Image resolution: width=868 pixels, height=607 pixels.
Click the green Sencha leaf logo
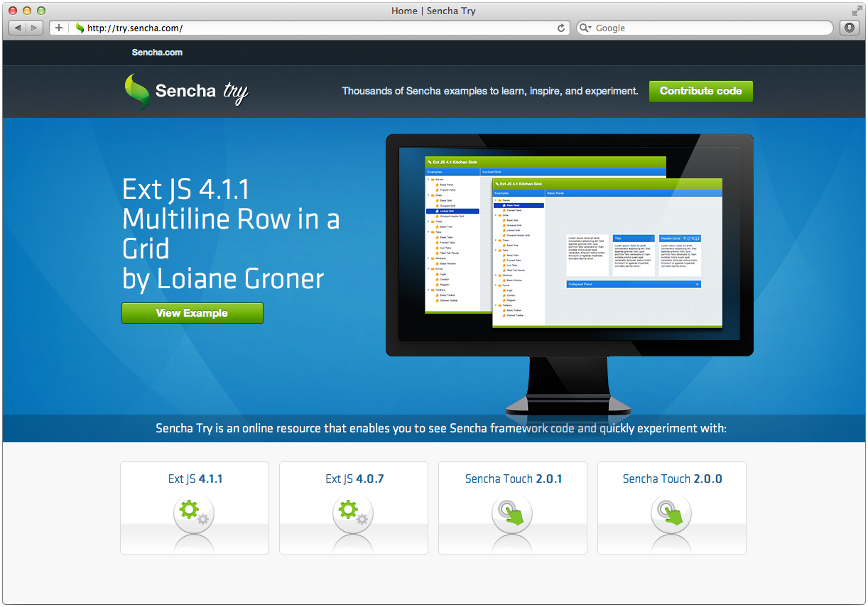click(x=137, y=92)
